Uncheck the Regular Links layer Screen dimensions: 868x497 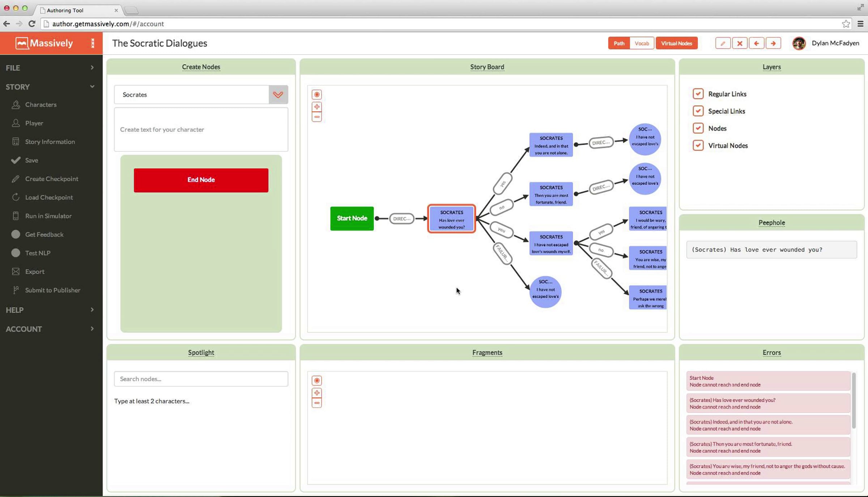(x=698, y=94)
